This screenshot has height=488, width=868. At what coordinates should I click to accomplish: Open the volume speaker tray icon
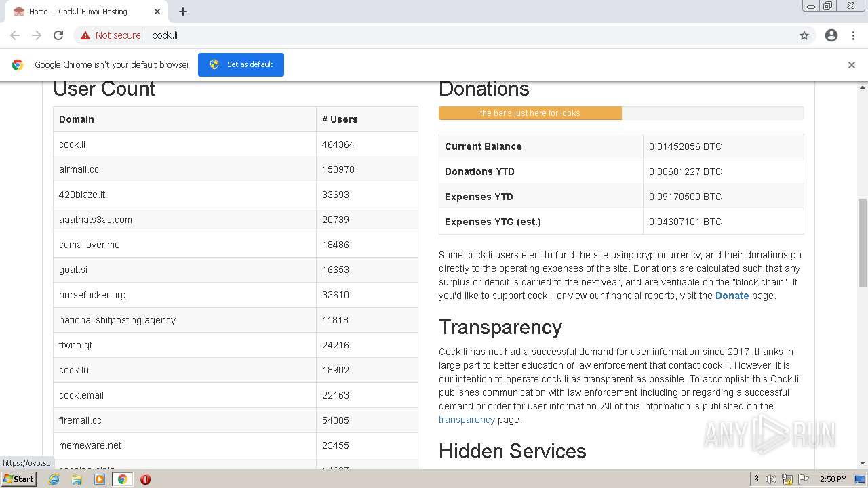click(771, 479)
